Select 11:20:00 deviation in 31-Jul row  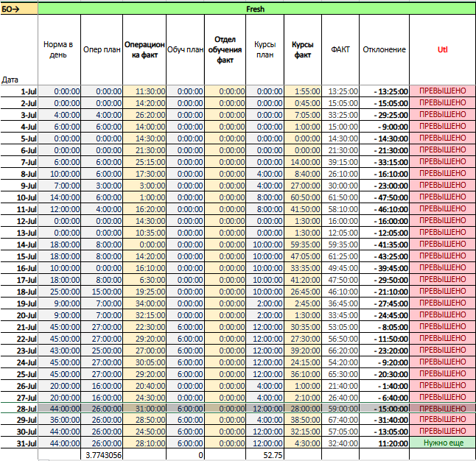pos(384,443)
